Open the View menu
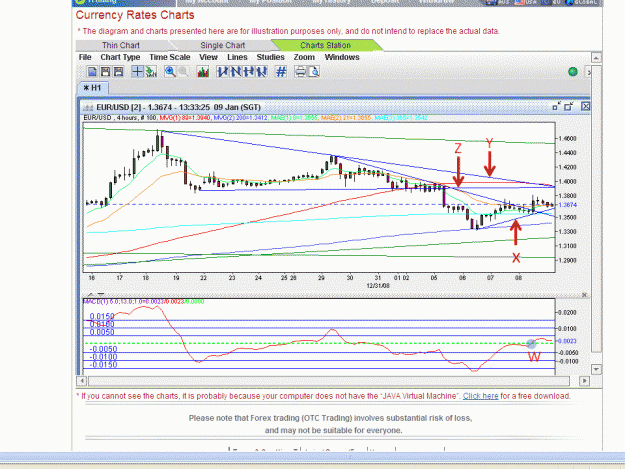The width and height of the screenshot is (625, 469). [x=208, y=57]
